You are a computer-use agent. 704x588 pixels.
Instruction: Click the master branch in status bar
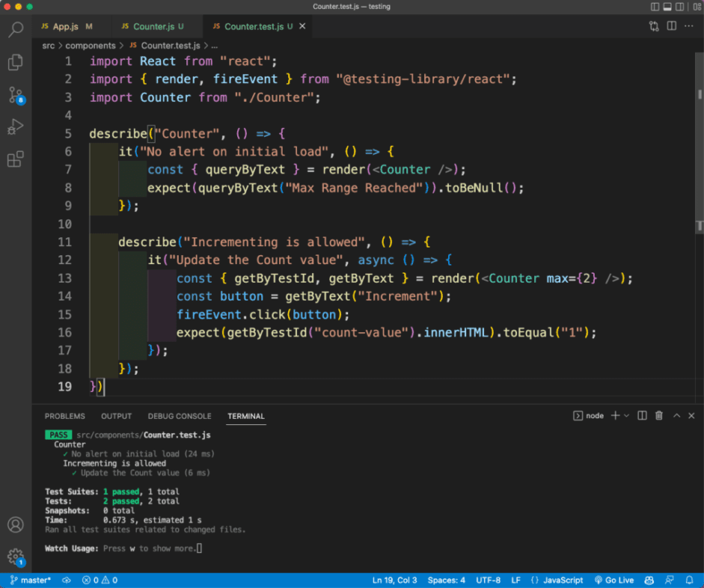point(31,580)
